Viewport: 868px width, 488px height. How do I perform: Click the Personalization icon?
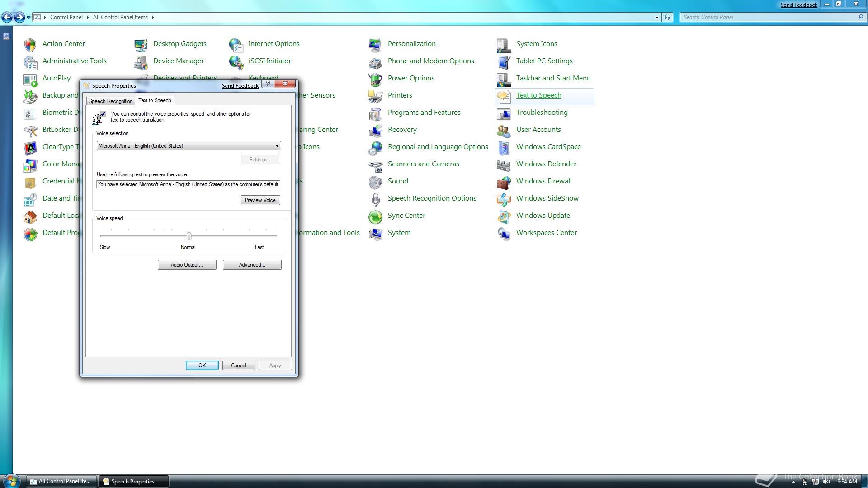pos(376,45)
